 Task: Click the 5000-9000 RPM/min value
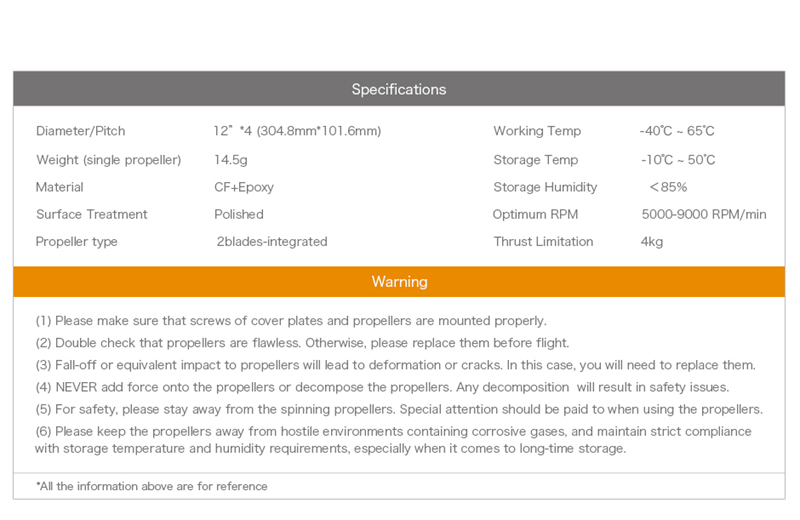tap(704, 214)
